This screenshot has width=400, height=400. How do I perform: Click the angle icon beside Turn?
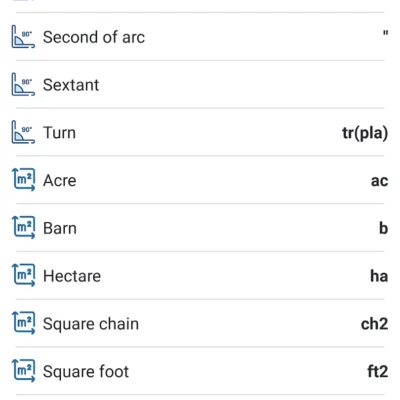23,132
